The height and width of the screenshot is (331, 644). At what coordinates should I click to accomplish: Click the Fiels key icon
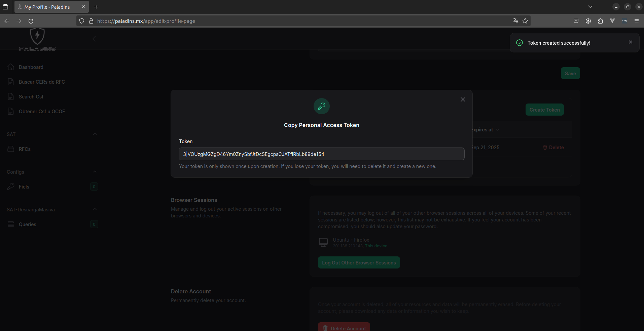[x=11, y=187]
